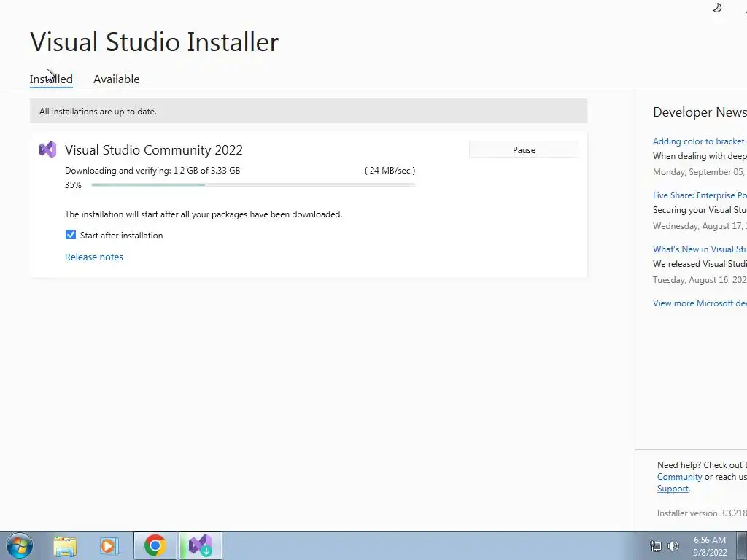The height and width of the screenshot is (560, 747).
Task: Click View more Microsoft developer news link
Action: [700, 303]
